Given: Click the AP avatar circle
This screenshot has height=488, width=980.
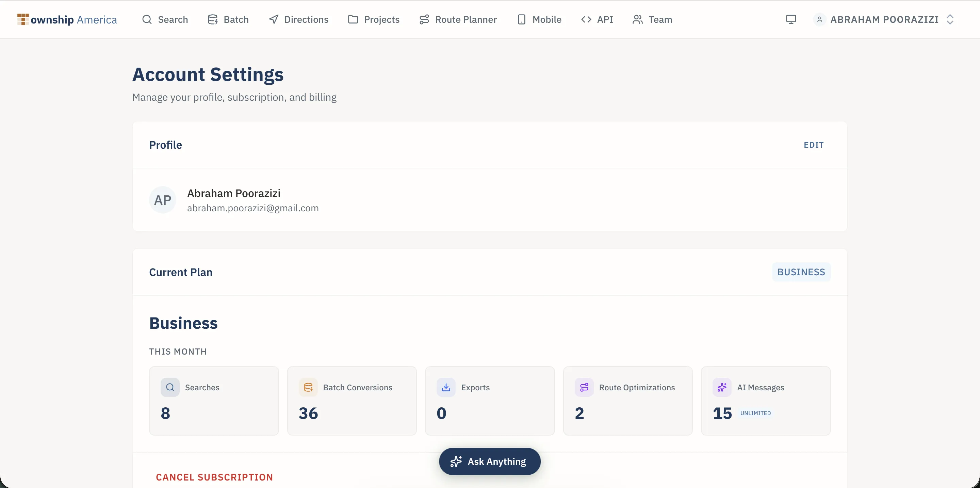Looking at the screenshot, I should point(163,199).
